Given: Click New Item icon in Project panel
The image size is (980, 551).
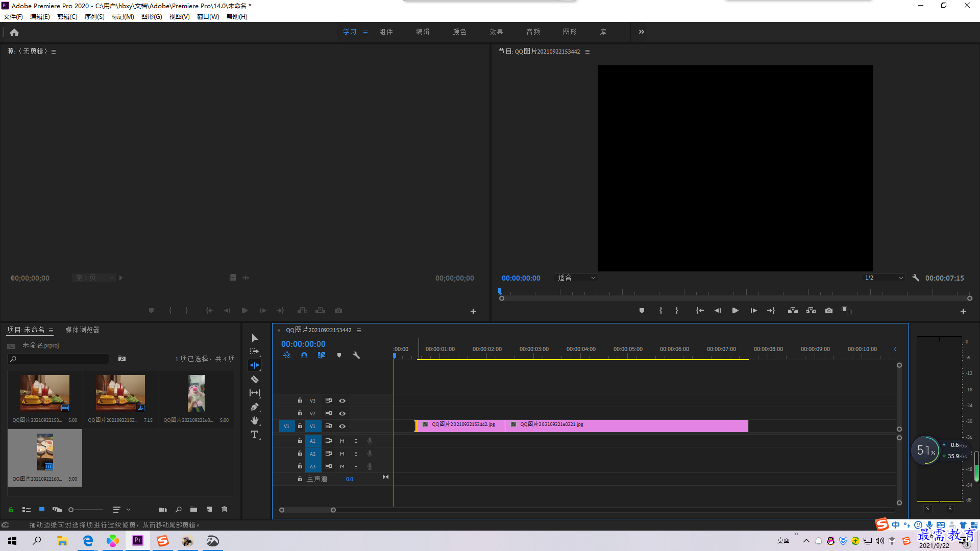Looking at the screenshot, I should pyautogui.click(x=209, y=509).
